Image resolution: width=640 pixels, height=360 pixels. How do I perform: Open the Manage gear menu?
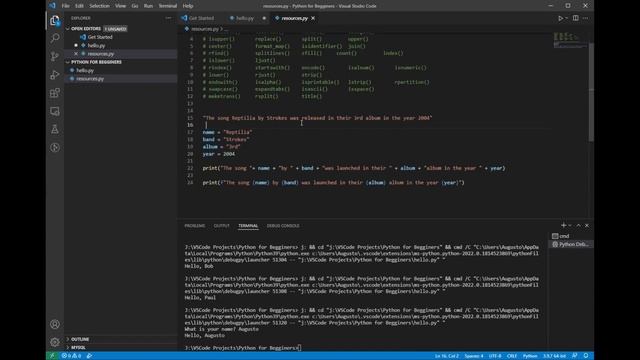(55, 342)
